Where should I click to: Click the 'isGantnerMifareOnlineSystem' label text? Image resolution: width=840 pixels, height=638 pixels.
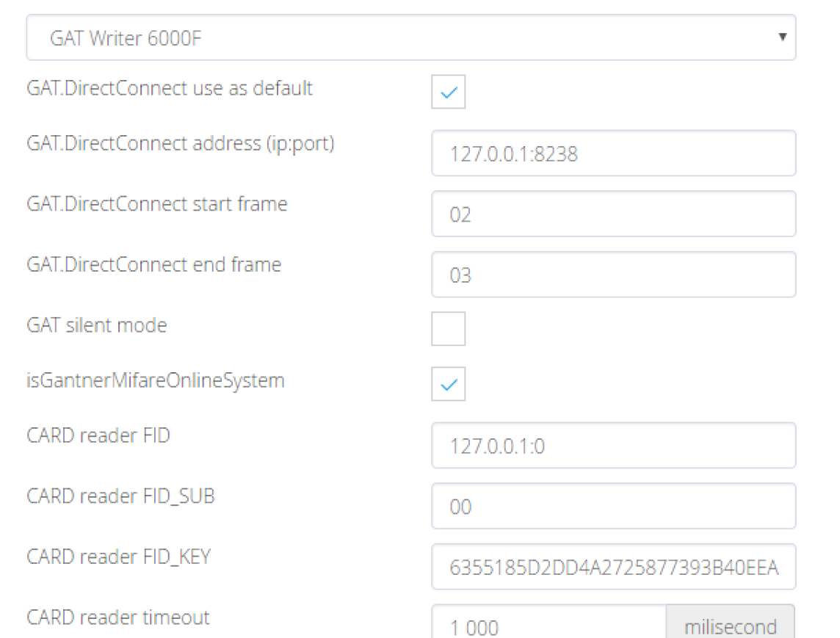pyautogui.click(x=155, y=380)
